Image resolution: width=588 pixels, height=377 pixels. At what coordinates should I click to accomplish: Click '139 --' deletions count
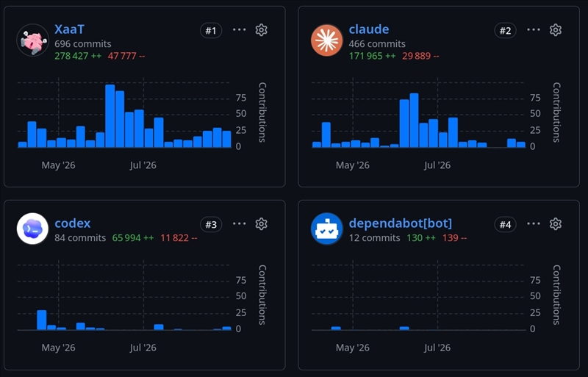(x=454, y=238)
